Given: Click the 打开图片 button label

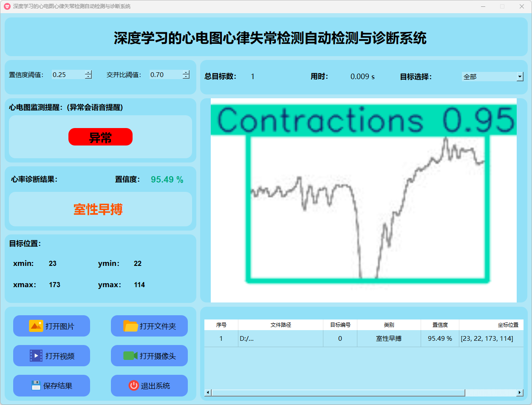Looking at the screenshot, I should pos(60,326).
